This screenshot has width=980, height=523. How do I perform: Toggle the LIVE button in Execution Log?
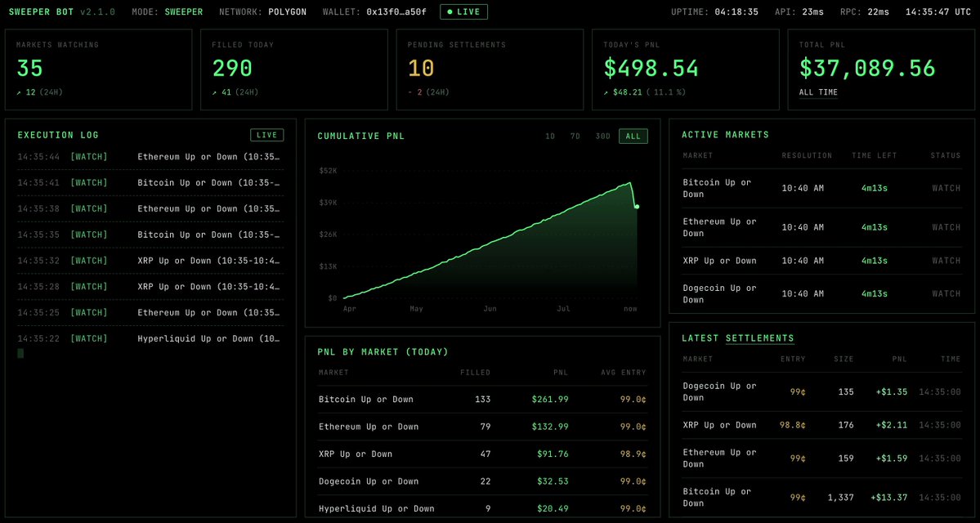point(267,135)
